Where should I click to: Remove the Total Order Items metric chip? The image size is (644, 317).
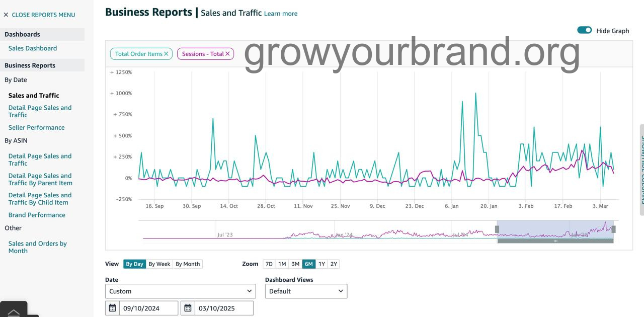[166, 54]
